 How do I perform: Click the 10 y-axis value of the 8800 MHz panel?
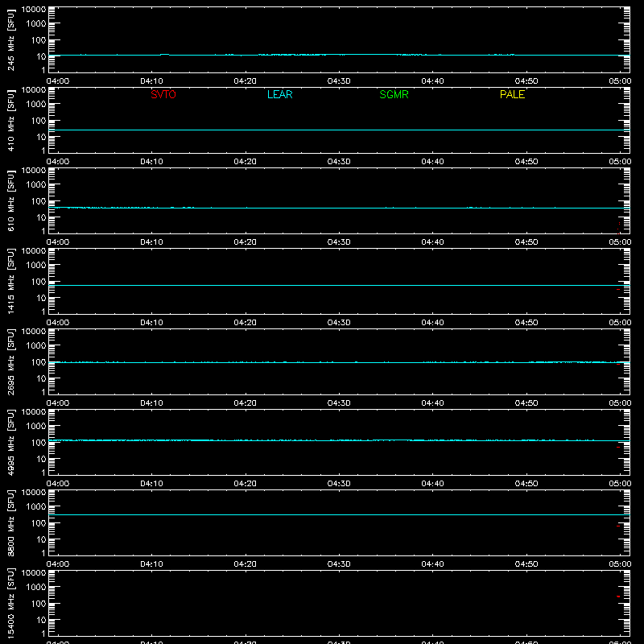coord(41,539)
